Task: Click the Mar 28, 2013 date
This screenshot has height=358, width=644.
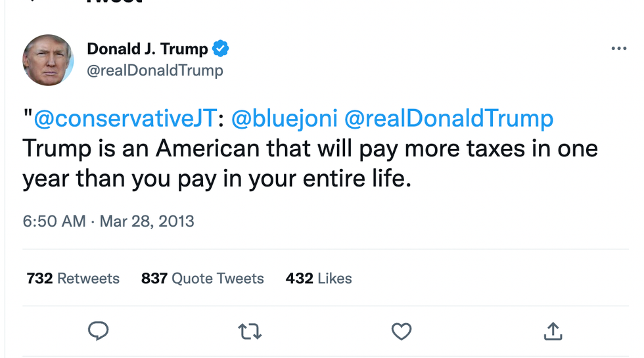Action: pos(147,221)
